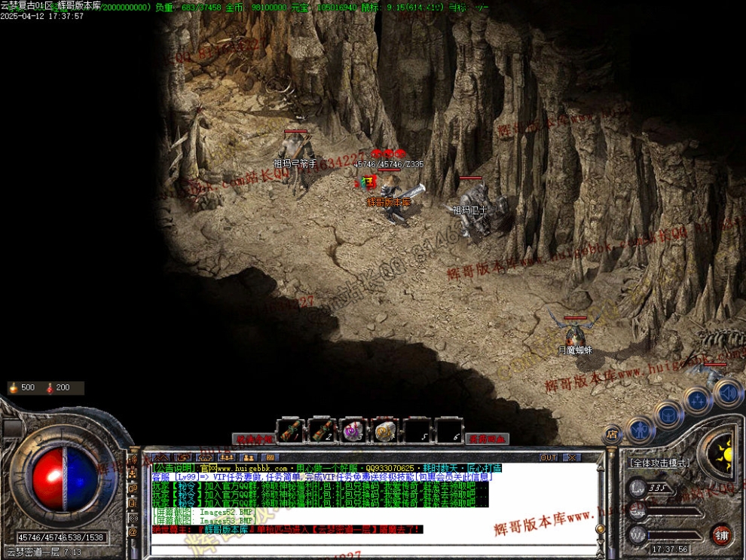
Task: Click the map name 云梦密道一层
Action: (33, 552)
